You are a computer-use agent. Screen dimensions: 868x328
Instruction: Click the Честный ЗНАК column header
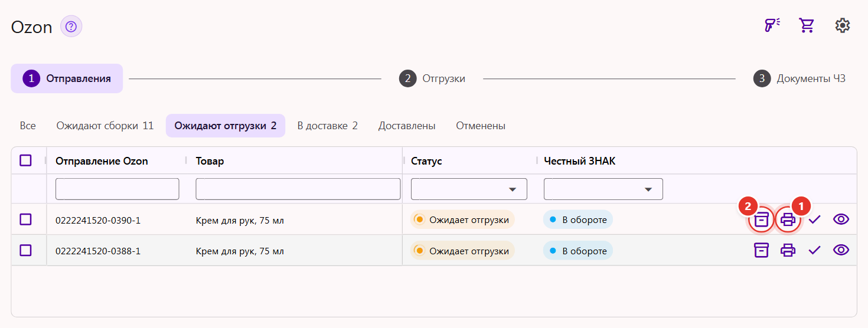pos(580,161)
